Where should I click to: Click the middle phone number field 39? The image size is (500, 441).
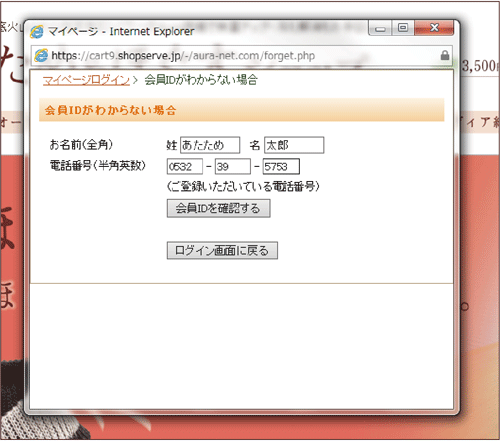[233, 166]
